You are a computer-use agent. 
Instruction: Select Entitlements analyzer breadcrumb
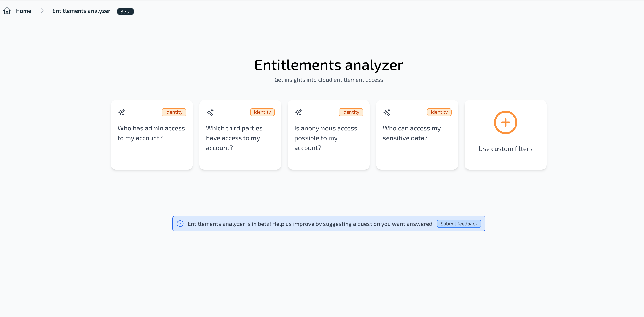pyautogui.click(x=81, y=11)
